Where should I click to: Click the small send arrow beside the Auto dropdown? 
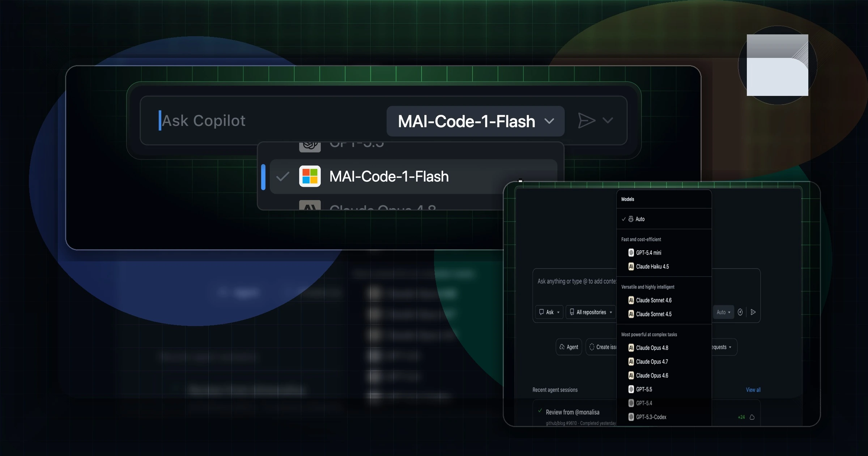pyautogui.click(x=753, y=312)
